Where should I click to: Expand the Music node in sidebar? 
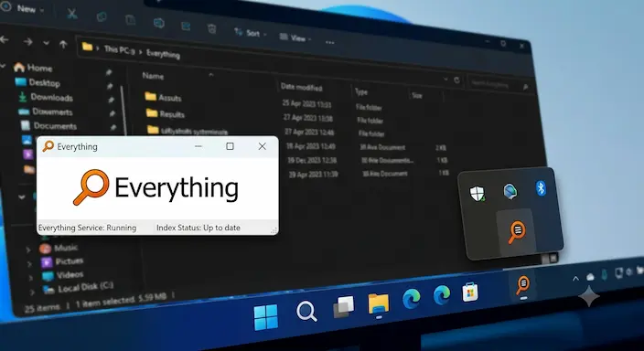coord(28,250)
